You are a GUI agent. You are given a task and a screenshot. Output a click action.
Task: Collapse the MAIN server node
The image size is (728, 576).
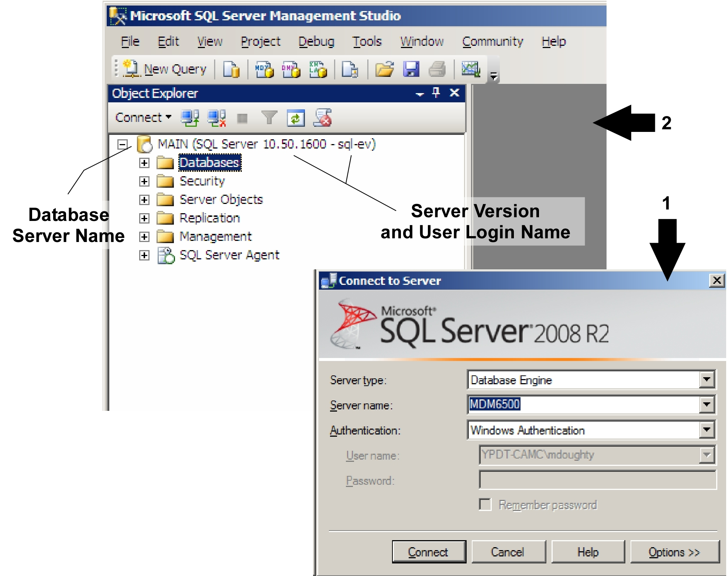point(123,144)
